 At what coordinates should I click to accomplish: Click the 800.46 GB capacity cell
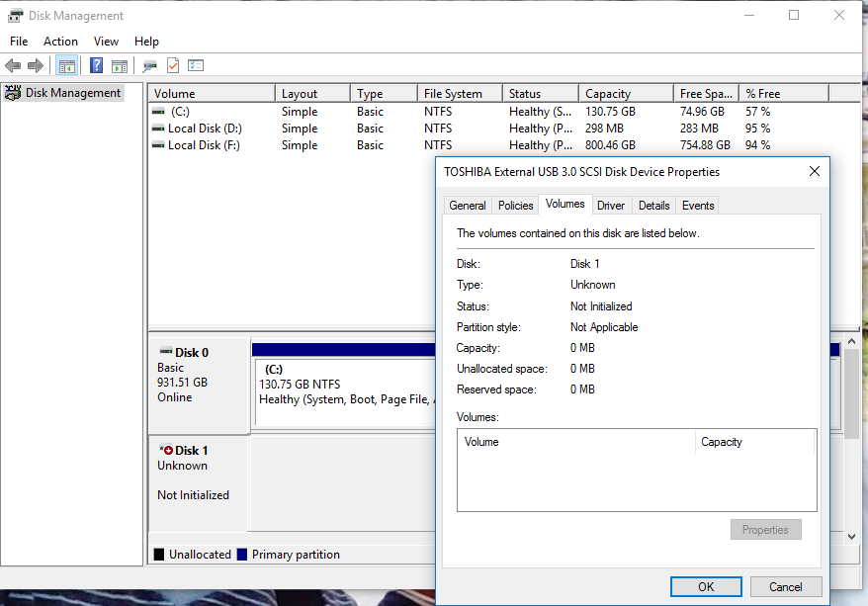(610, 145)
